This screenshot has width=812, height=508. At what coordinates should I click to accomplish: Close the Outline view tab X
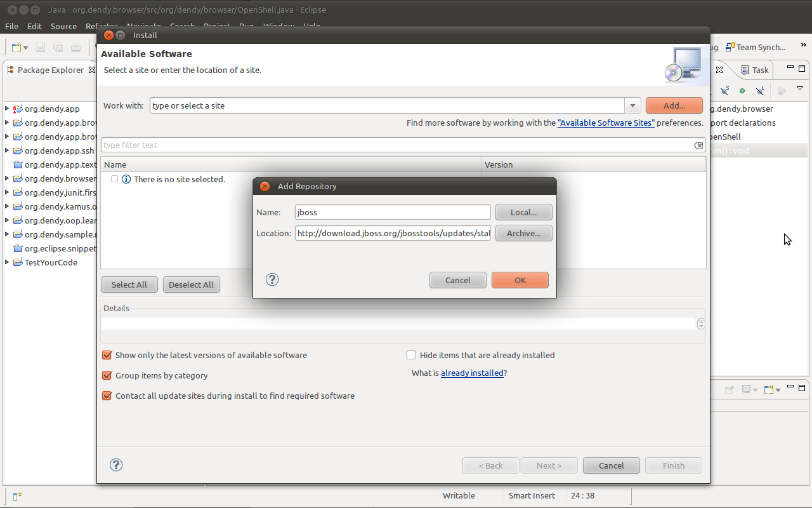pos(719,70)
